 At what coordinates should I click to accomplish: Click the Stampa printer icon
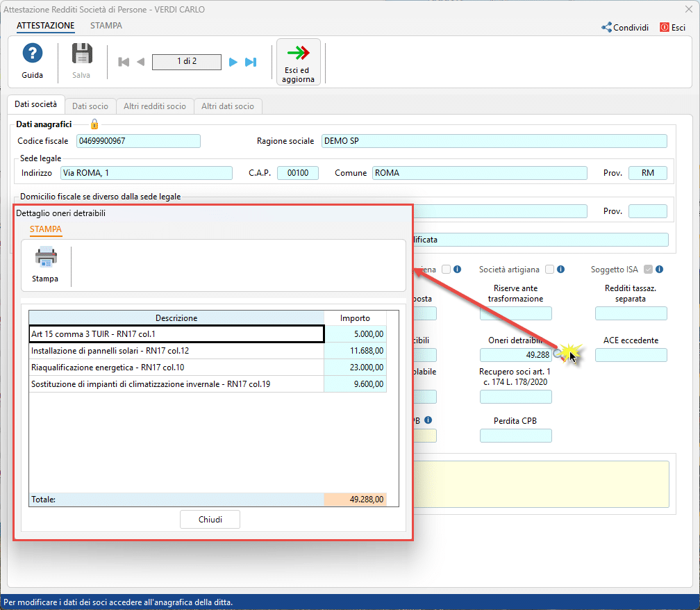click(46, 257)
